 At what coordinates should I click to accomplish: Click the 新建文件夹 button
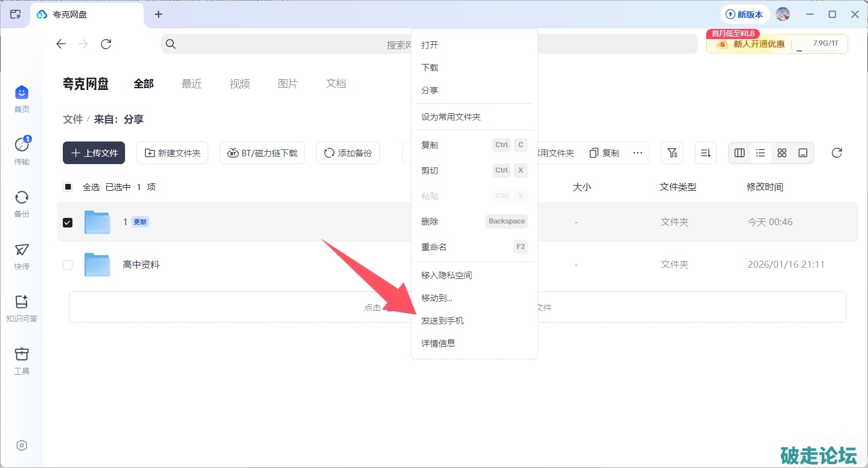[x=173, y=153]
